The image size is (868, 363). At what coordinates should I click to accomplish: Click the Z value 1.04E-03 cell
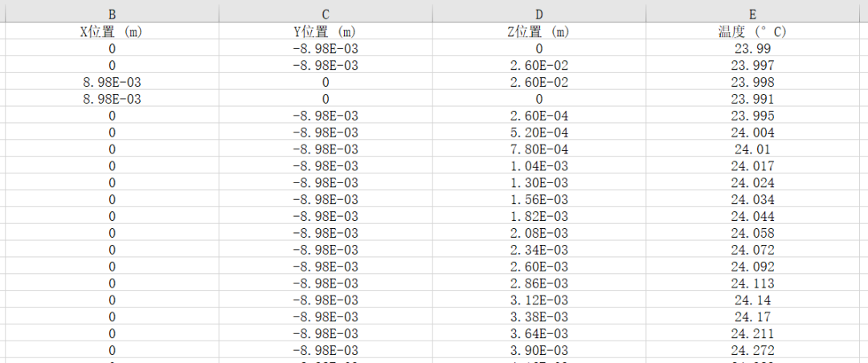(x=538, y=166)
